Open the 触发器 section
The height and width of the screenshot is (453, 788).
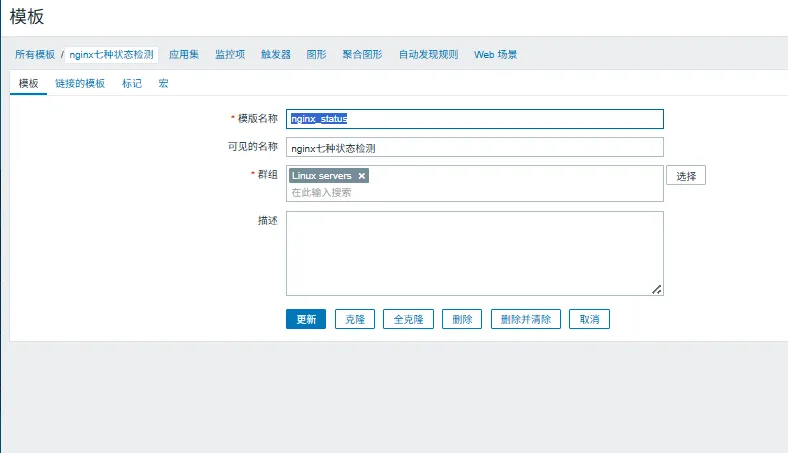tap(276, 54)
